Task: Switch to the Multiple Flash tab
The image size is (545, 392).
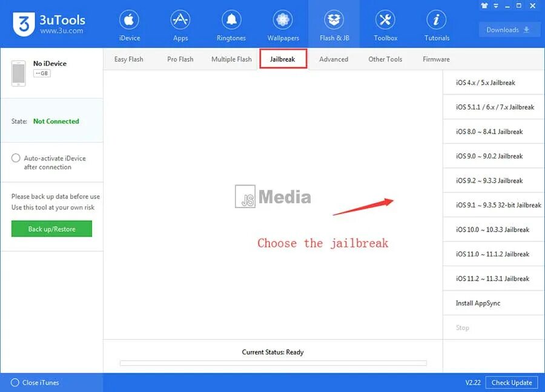Action: click(x=231, y=59)
